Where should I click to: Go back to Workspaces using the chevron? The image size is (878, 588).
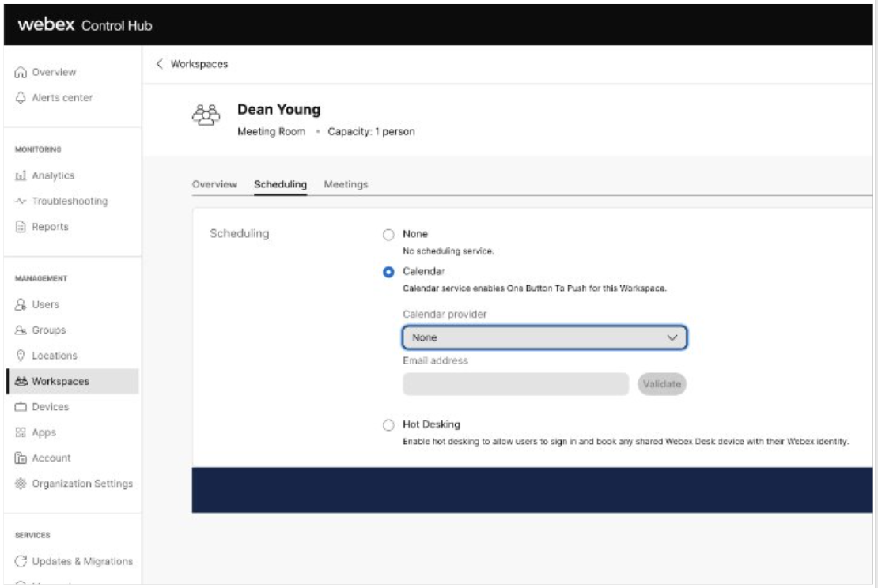160,64
